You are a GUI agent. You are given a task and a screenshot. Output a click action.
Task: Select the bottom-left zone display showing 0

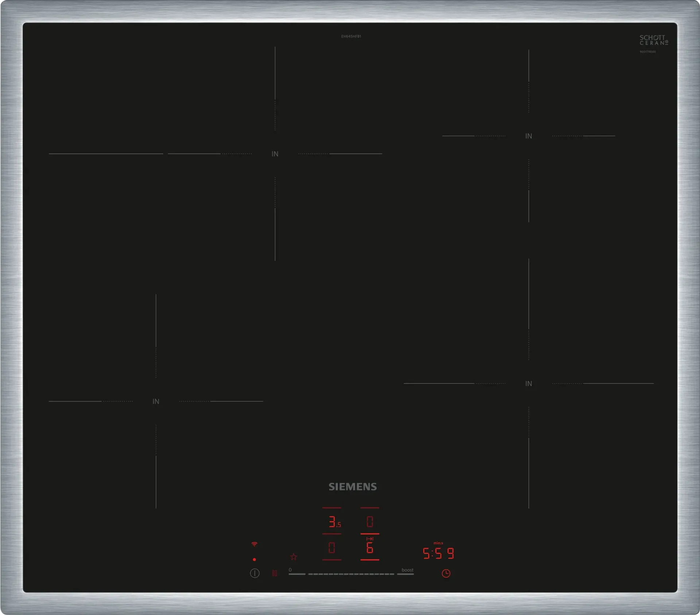click(x=332, y=548)
